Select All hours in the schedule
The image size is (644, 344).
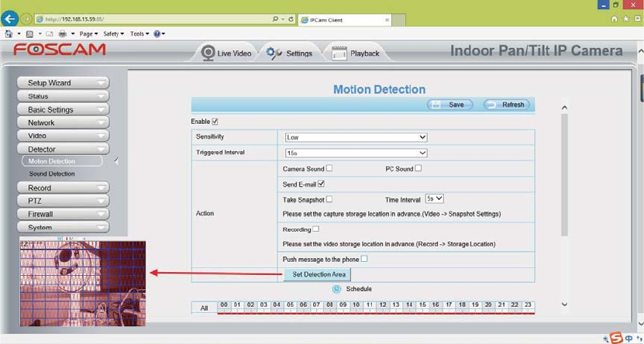204,308
